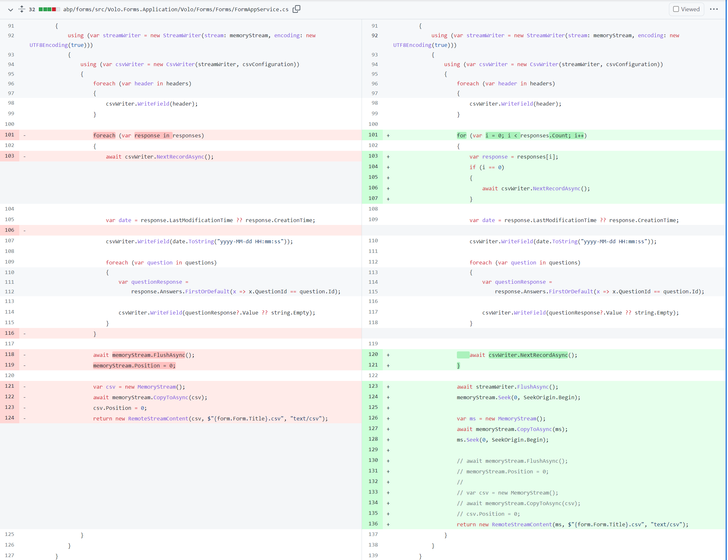
Task: Open the FormAppService.cs file path link
Action: tap(176, 9)
